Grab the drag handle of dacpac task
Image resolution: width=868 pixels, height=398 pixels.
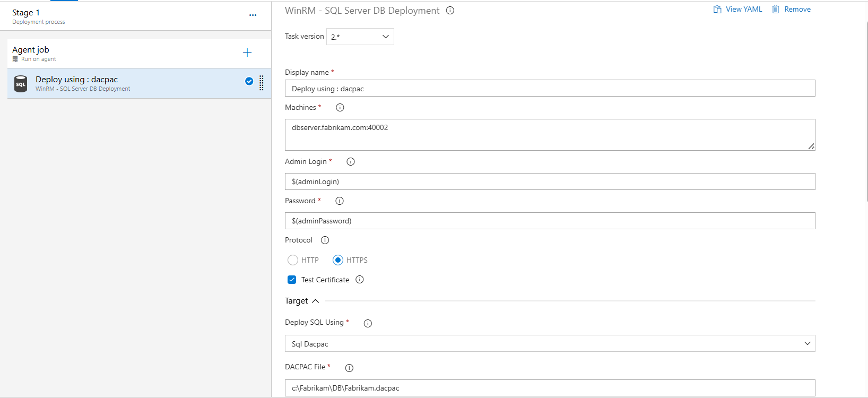262,83
